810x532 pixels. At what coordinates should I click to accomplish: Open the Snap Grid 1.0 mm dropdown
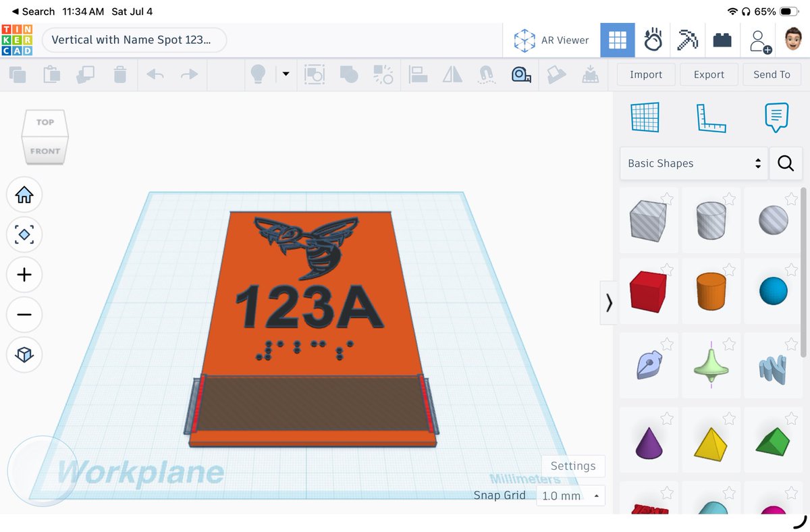pos(570,496)
